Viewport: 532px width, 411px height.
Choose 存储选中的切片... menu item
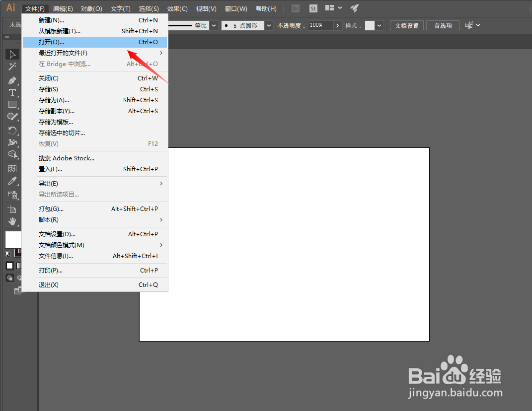95,133
